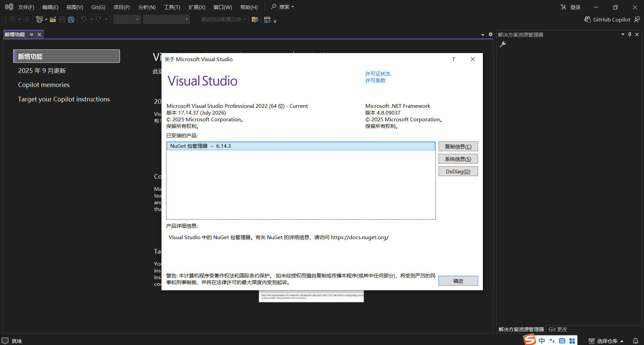
Task: Open the document tab list dropdown arrow
Action: pyautogui.click(x=482, y=35)
